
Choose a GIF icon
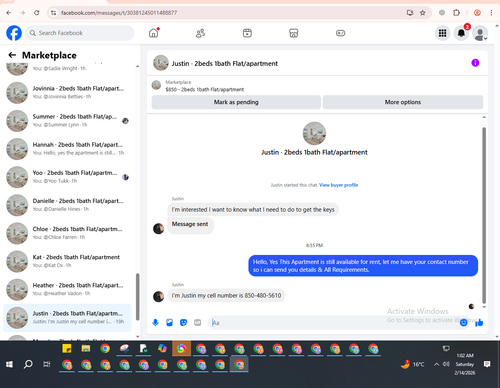click(x=198, y=322)
